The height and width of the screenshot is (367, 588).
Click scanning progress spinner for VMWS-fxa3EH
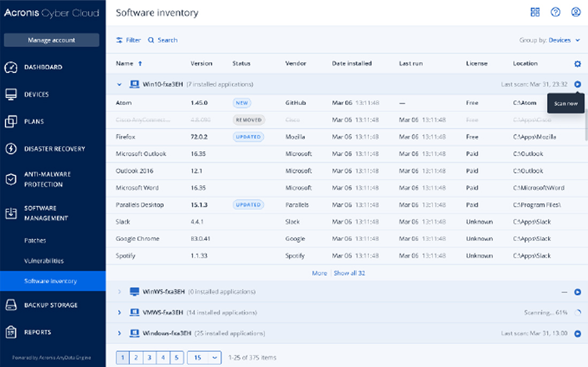tap(577, 312)
